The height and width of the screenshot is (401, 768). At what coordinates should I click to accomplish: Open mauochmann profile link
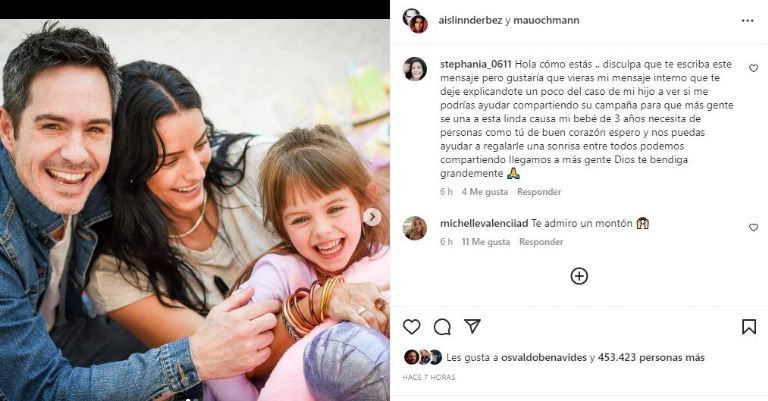546,20
